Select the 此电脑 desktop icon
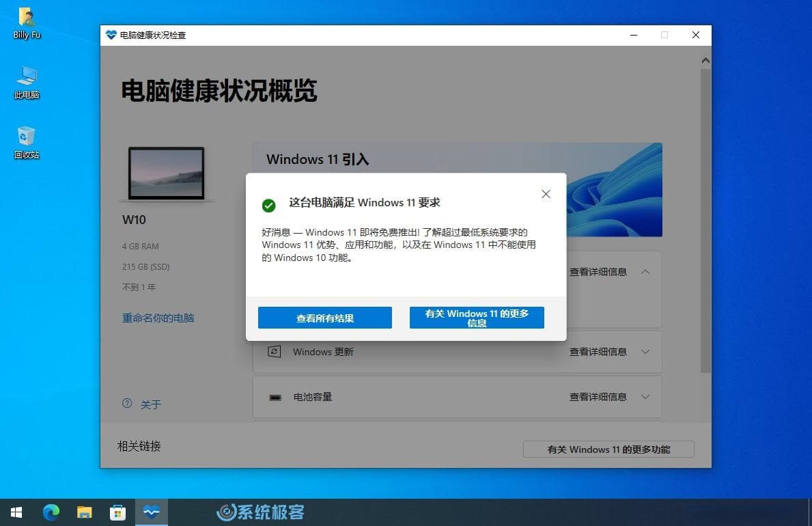This screenshot has height=526, width=812. point(27,83)
